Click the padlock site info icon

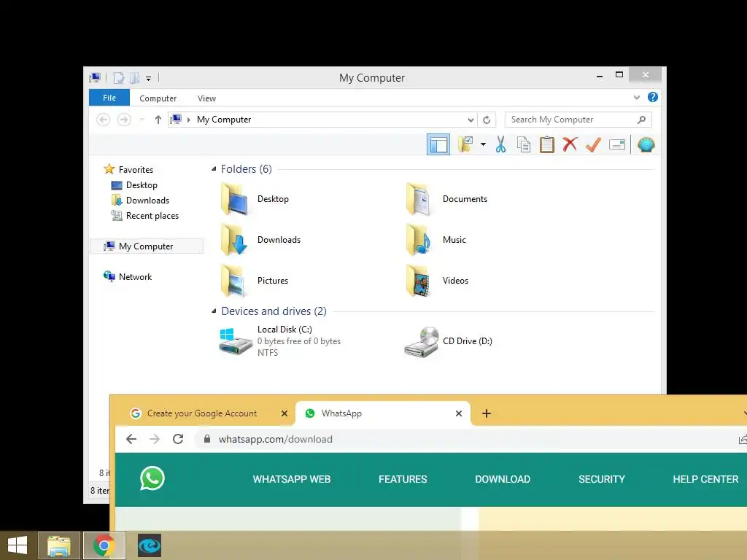(x=206, y=439)
